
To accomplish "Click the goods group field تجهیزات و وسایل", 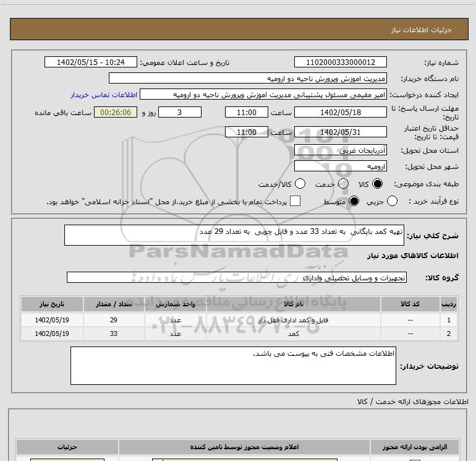I will pyautogui.click(x=237, y=277).
